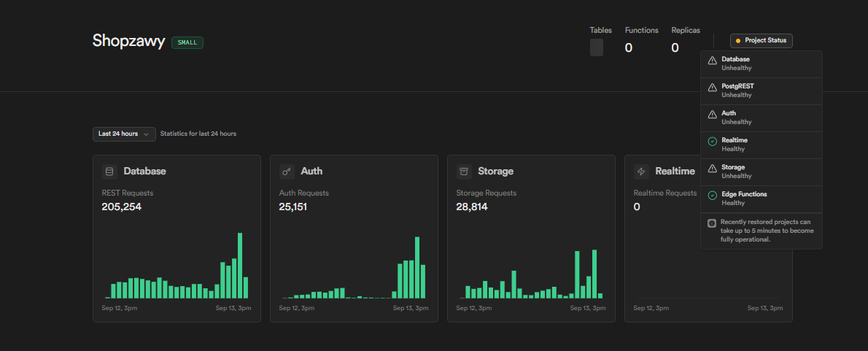Click the Database unhealthy warning icon
This screenshot has width=868, height=351.
point(713,60)
